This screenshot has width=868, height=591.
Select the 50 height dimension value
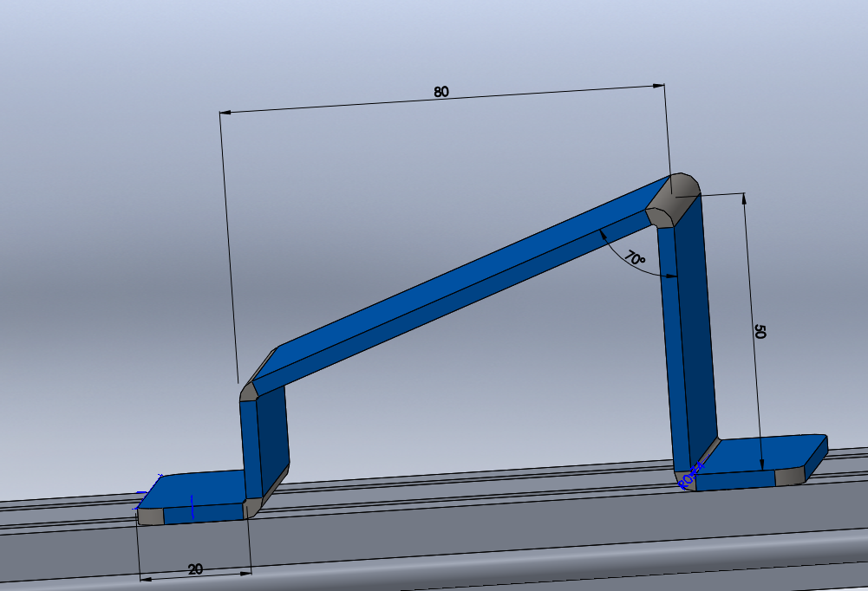pyautogui.click(x=760, y=332)
